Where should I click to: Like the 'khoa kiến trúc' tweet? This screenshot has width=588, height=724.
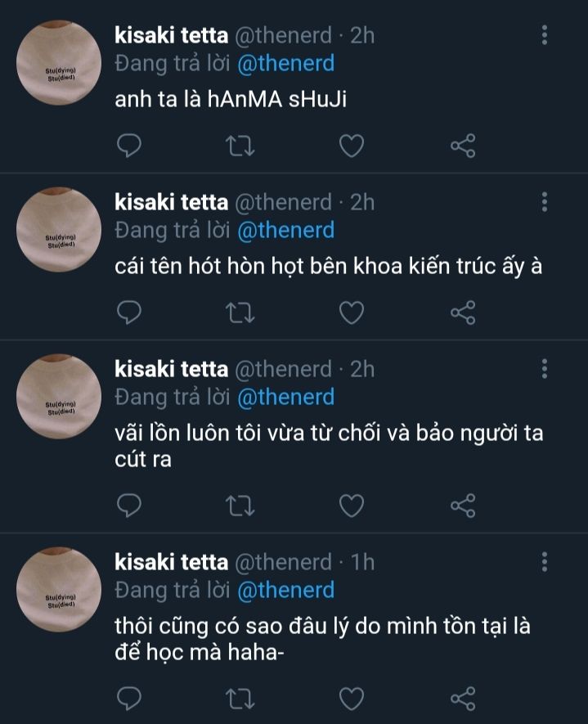[x=352, y=313]
